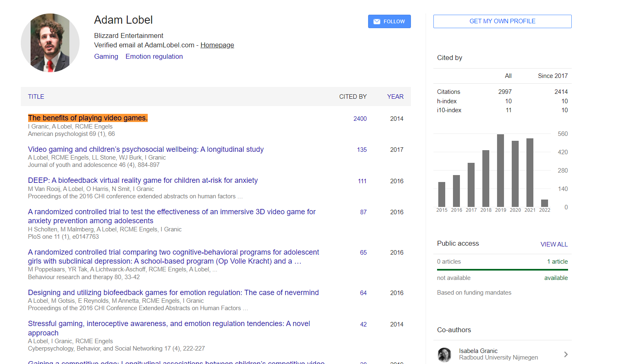Open 'Designing and utilizing biofeedback games' paper
This screenshot has width=626, height=364.
173,293
